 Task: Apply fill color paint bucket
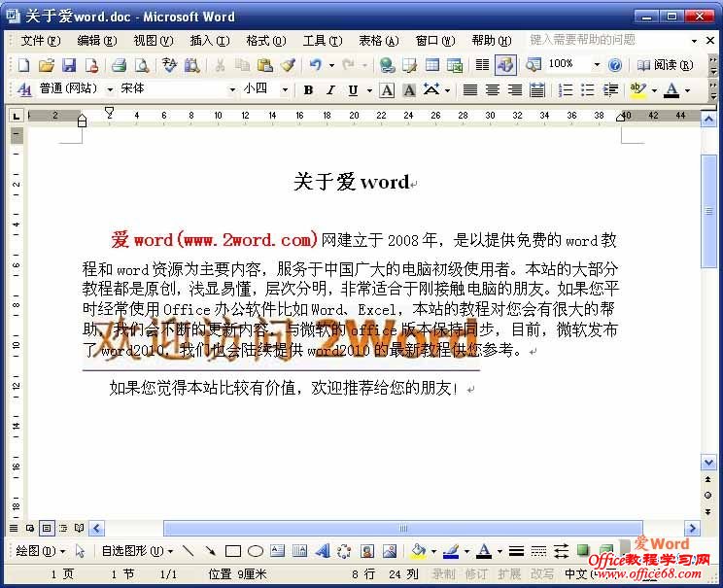click(x=419, y=551)
